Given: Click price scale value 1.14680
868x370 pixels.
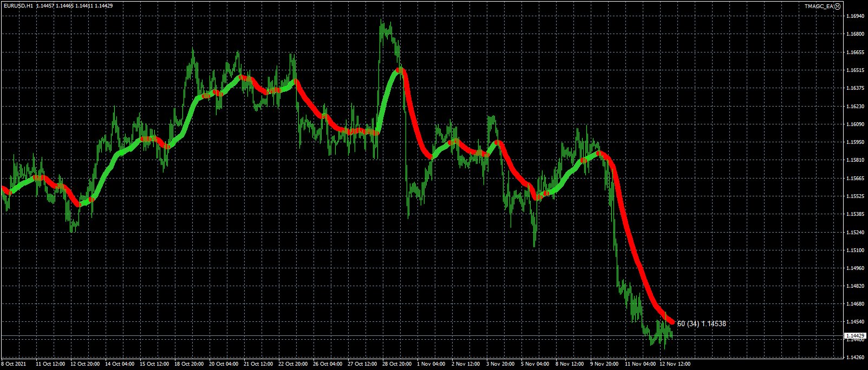Looking at the screenshot, I should (855, 305).
